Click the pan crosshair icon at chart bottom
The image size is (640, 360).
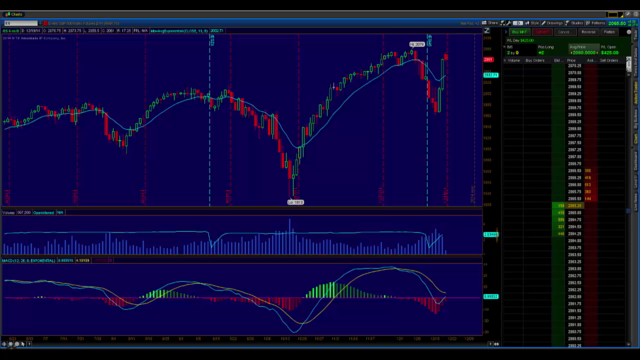click(x=4, y=344)
